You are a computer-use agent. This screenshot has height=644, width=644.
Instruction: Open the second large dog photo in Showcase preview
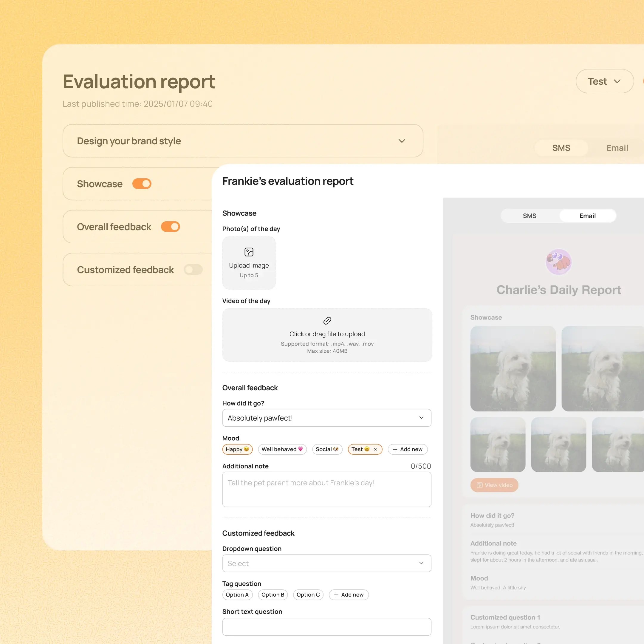(603, 369)
